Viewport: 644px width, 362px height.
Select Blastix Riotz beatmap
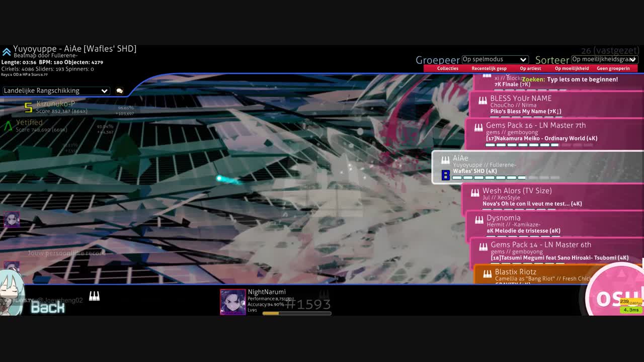pos(559,275)
